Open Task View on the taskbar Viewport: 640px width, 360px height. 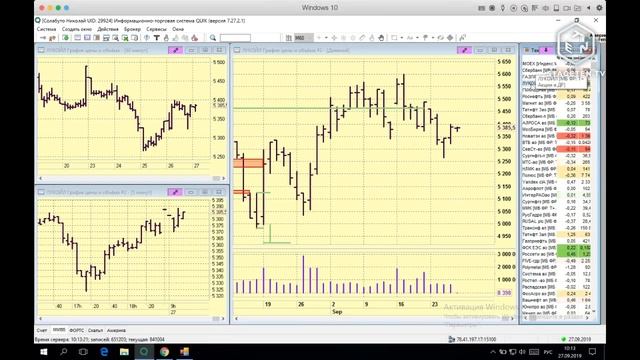(83, 351)
